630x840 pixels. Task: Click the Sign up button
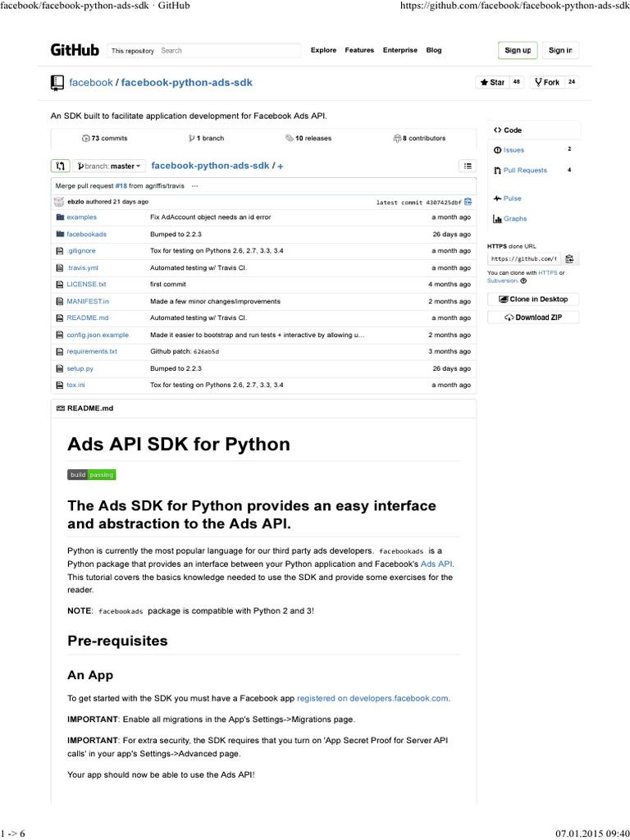point(518,50)
